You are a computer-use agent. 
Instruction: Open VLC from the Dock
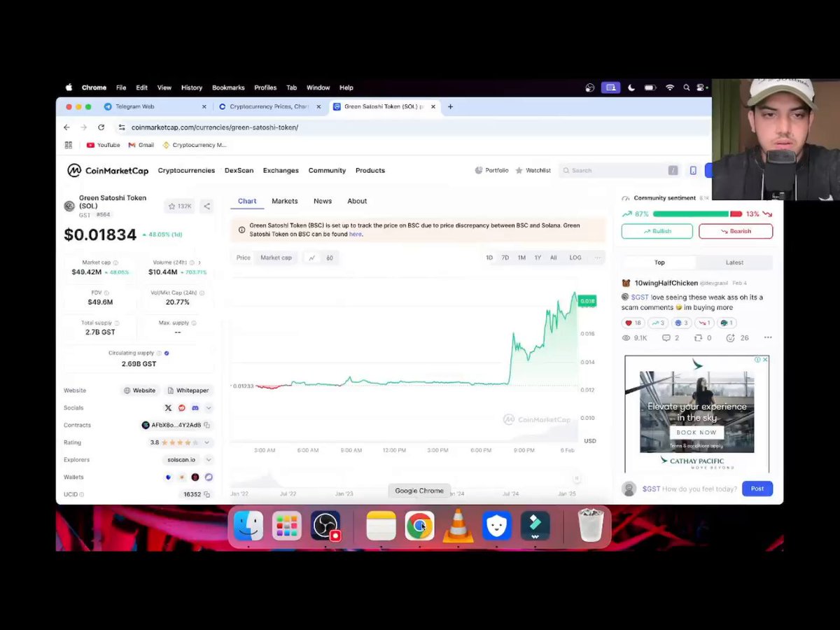tap(458, 526)
